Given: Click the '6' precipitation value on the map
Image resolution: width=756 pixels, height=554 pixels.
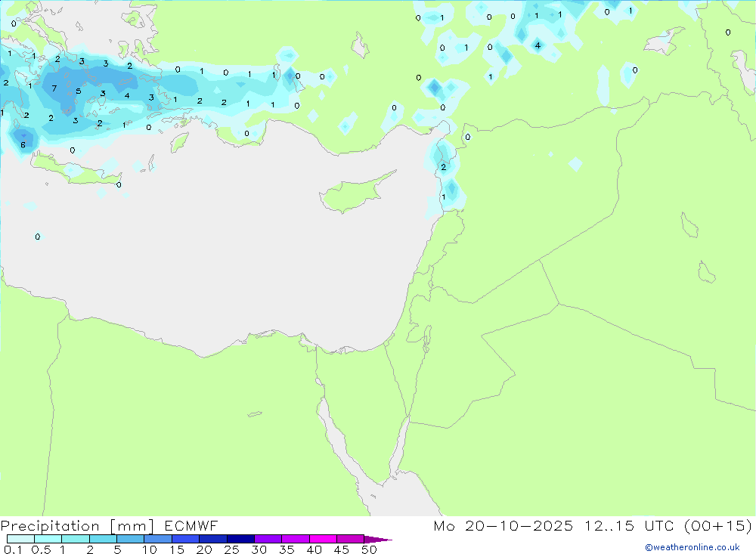Looking at the screenshot, I should (x=23, y=144).
